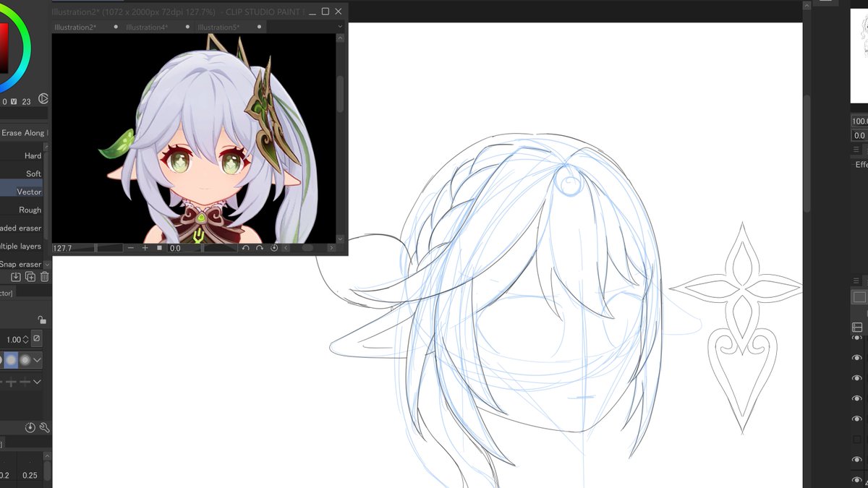868x488 pixels.
Task: Click the register sub tool download icon
Action: 16,277
